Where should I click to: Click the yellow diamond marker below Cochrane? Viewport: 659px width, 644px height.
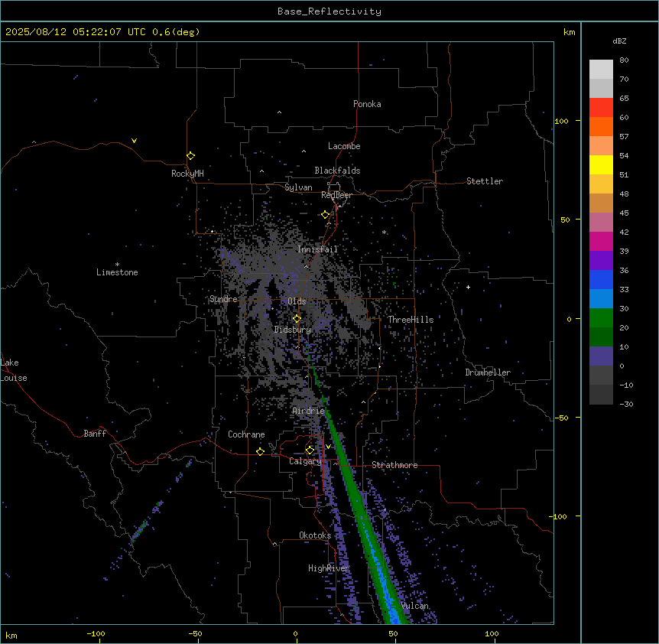tap(260, 451)
